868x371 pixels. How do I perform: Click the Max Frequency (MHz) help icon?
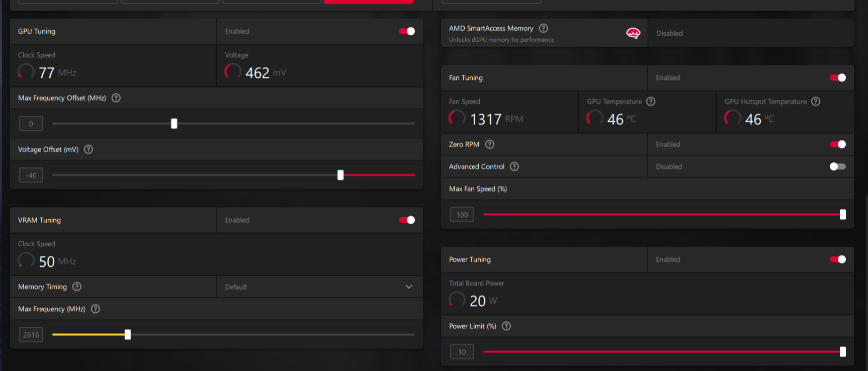[x=96, y=309]
